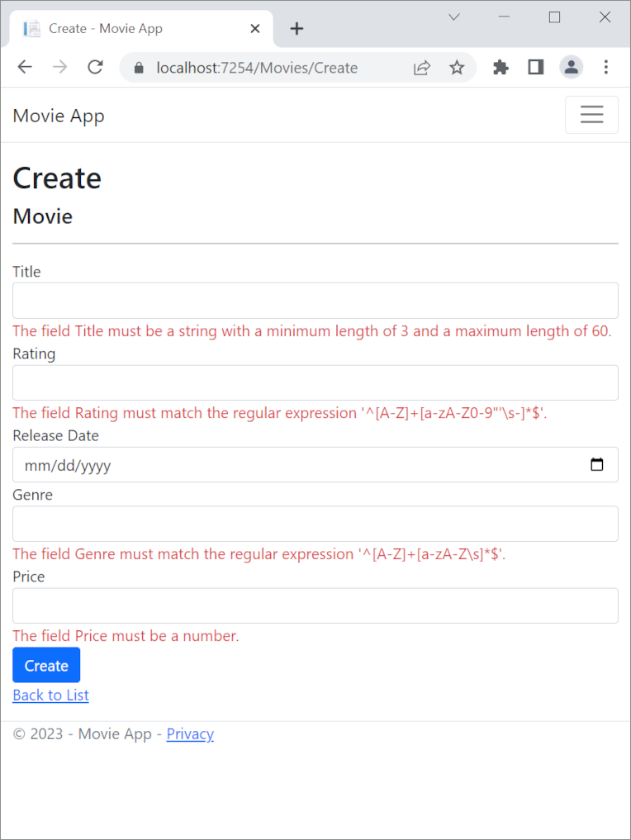Open Chrome's three-dot settings menu

607,67
